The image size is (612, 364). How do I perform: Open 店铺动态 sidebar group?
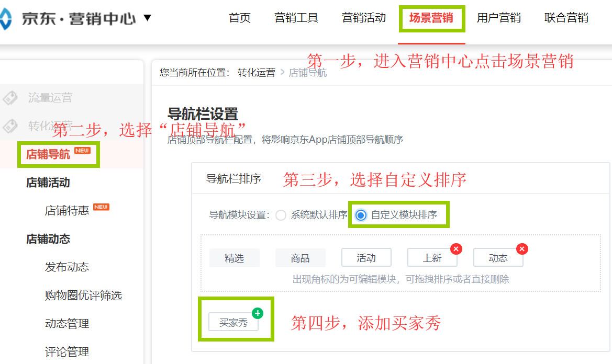point(48,238)
